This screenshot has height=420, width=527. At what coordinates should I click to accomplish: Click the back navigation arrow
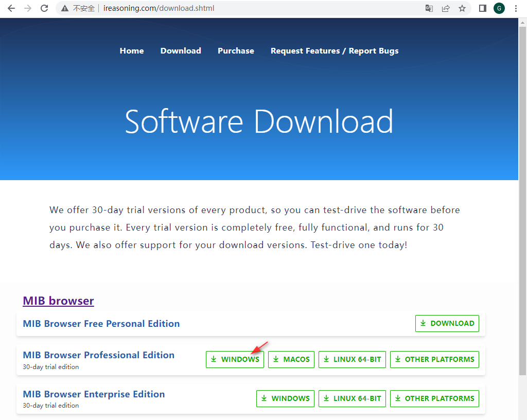[x=11, y=8]
